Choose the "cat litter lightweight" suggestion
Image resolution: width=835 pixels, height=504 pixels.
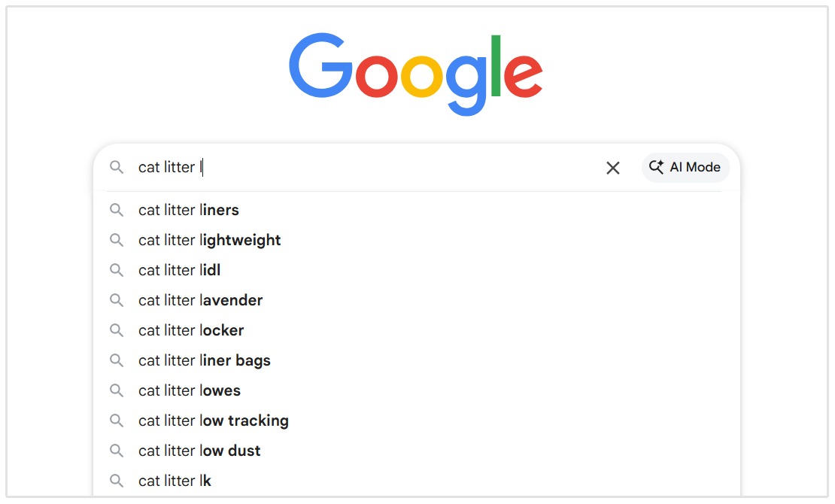pyautogui.click(x=209, y=240)
